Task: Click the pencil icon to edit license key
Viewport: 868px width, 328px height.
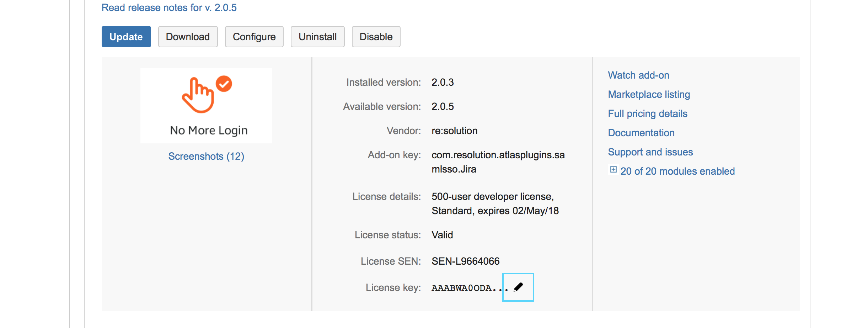Action: [518, 287]
